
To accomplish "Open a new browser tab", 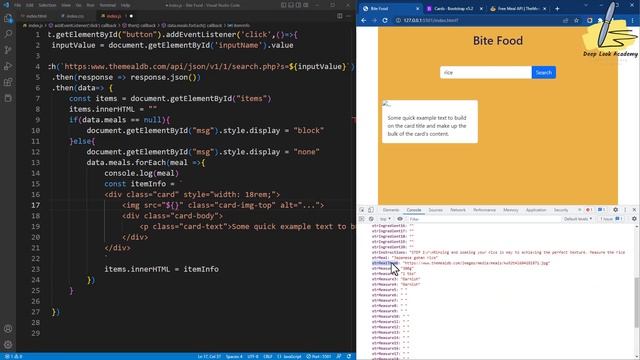I will pyautogui.click(x=557, y=9).
